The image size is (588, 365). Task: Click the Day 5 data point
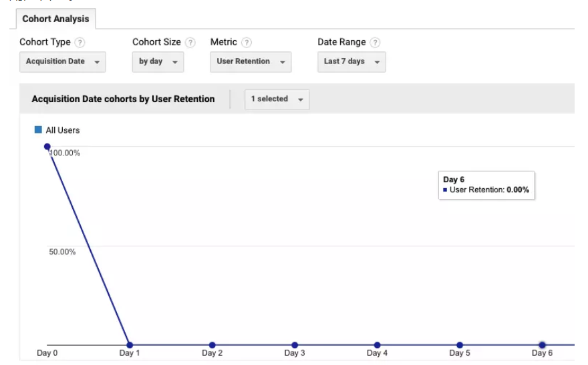pyautogui.click(x=460, y=345)
